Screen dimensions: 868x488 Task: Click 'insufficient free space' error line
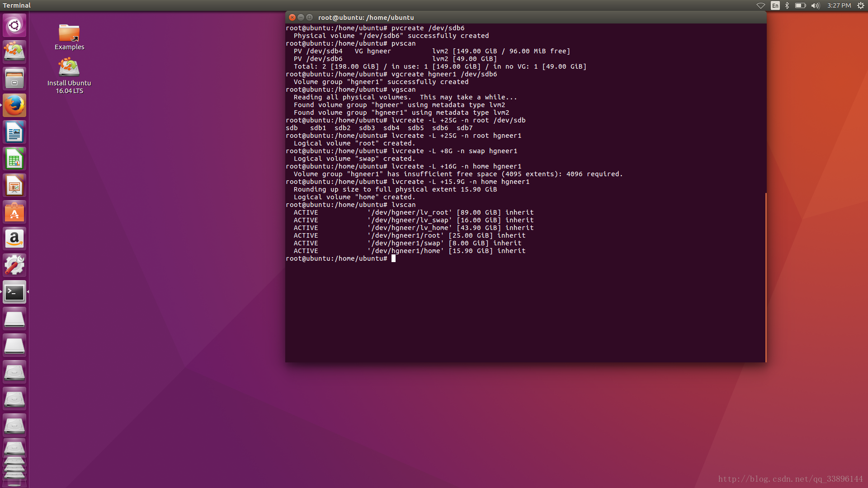click(458, 174)
